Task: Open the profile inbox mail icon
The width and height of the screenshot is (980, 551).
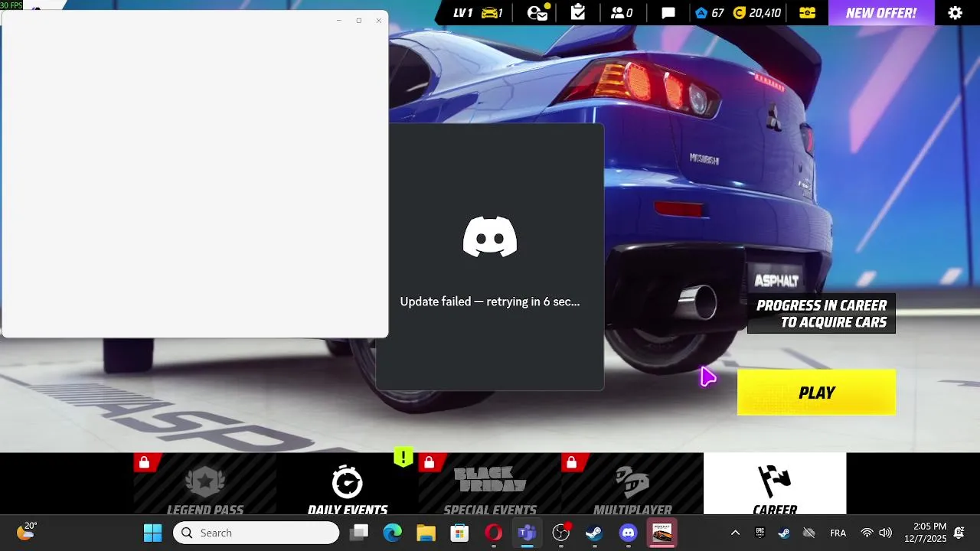Action: 539,12
